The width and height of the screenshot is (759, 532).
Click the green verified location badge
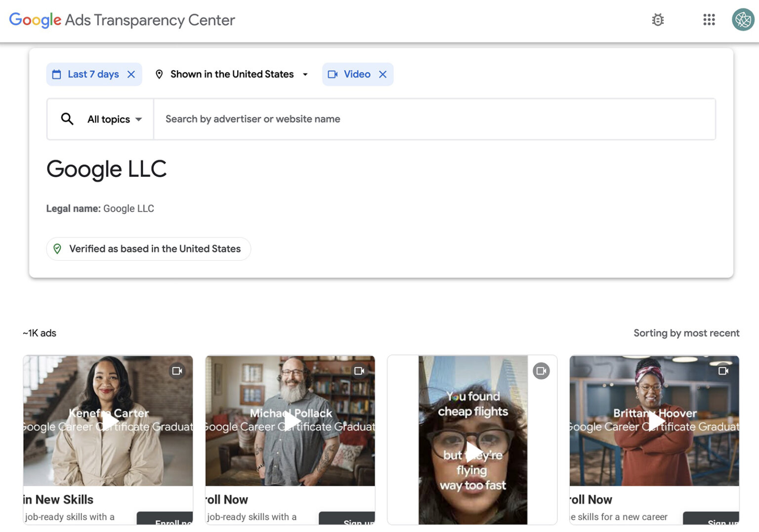point(58,248)
